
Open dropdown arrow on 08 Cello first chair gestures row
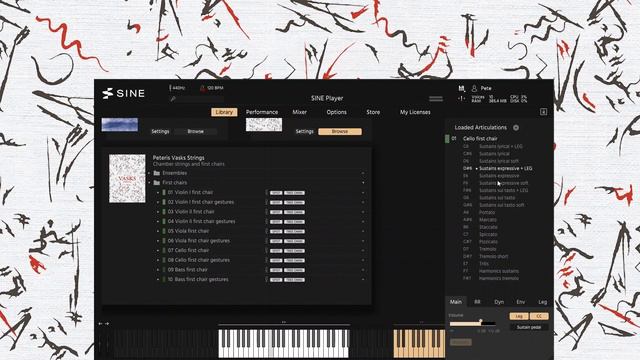[363, 260]
